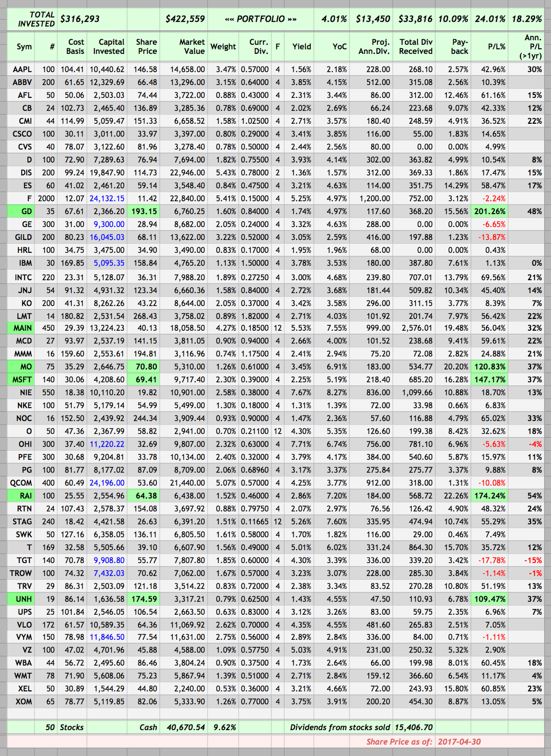Select the $33,816 total dividends cell

click(x=414, y=19)
